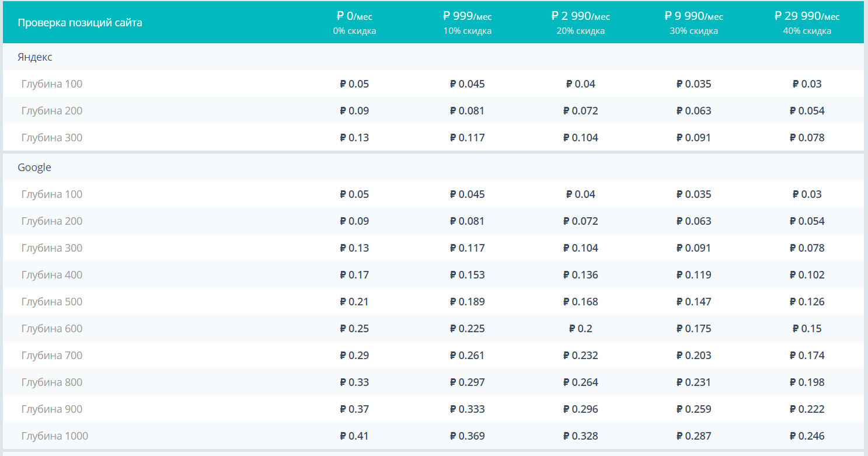Click the 'Проверка позиций сайта' table header
The width and height of the screenshot is (868, 456).
80,23
